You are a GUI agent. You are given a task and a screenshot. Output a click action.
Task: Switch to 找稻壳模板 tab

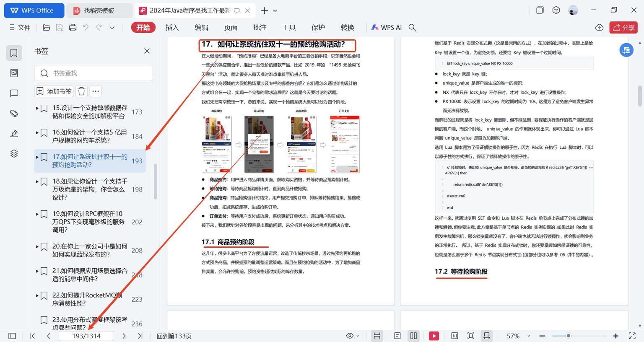99,10
